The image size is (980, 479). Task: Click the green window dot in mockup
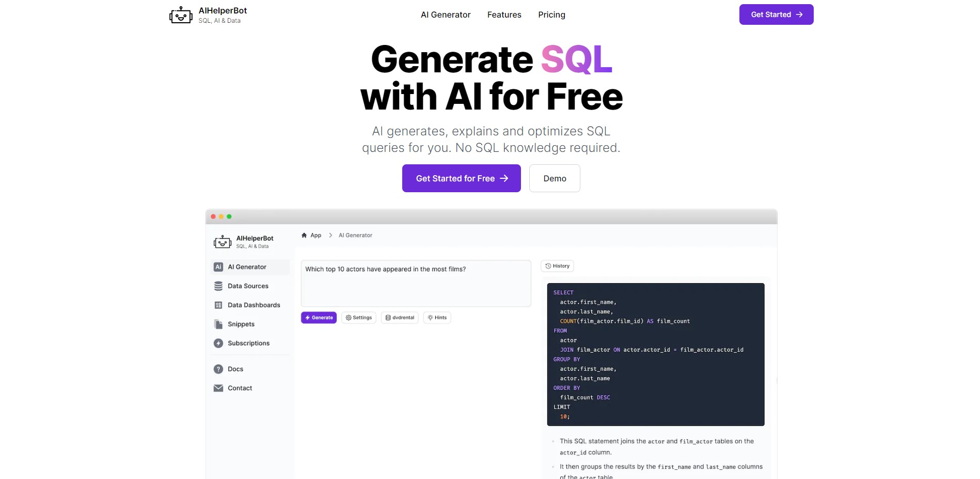pyautogui.click(x=229, y=217)
